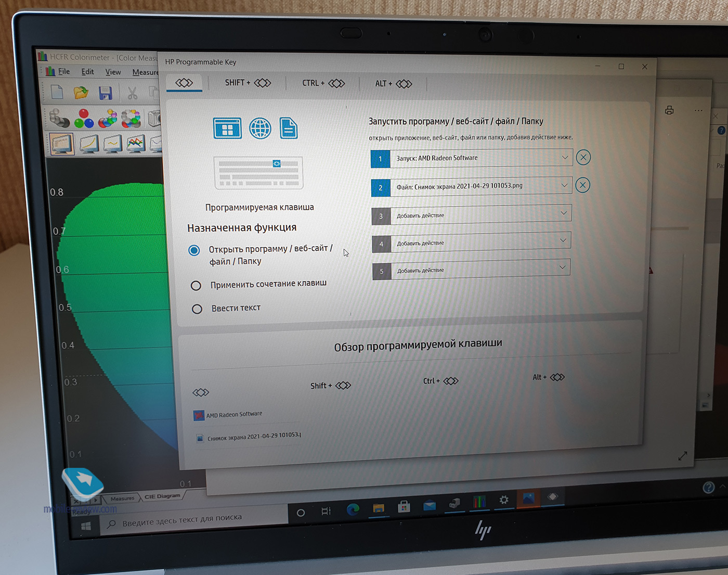The height and width of the screenshot is (575, 728).
Task: Click Save floppy icon in HCFR toolbar
Action: tap(106, 94)
